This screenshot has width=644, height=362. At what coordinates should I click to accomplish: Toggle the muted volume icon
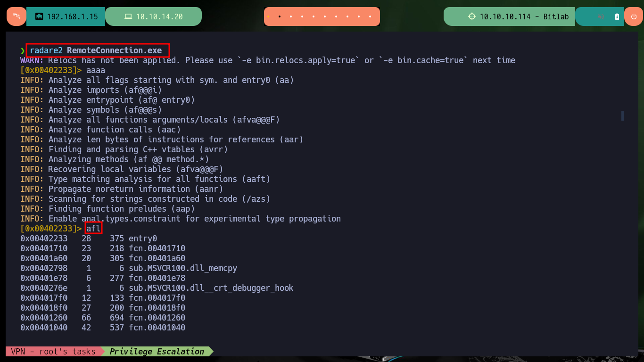tap(601, 16)
